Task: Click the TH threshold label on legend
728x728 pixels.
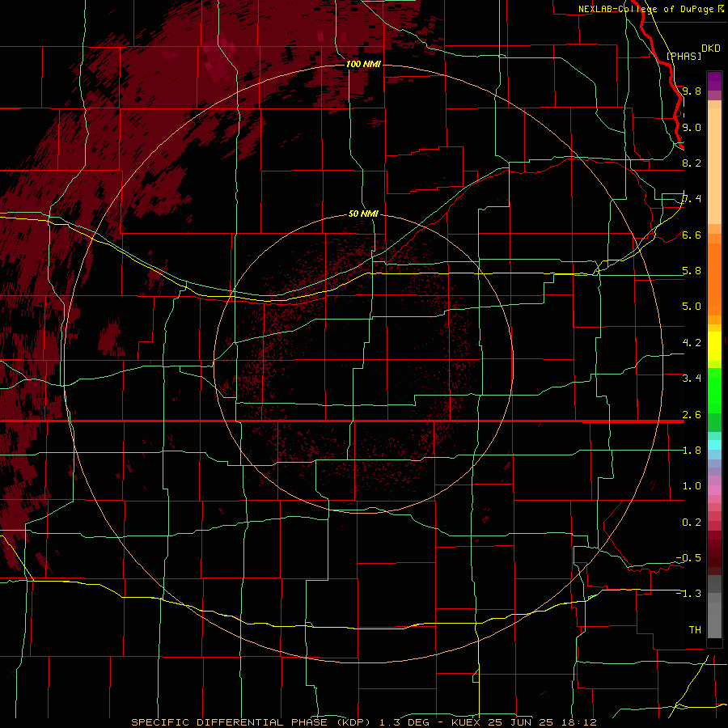Action: click(x=695, y=630)
